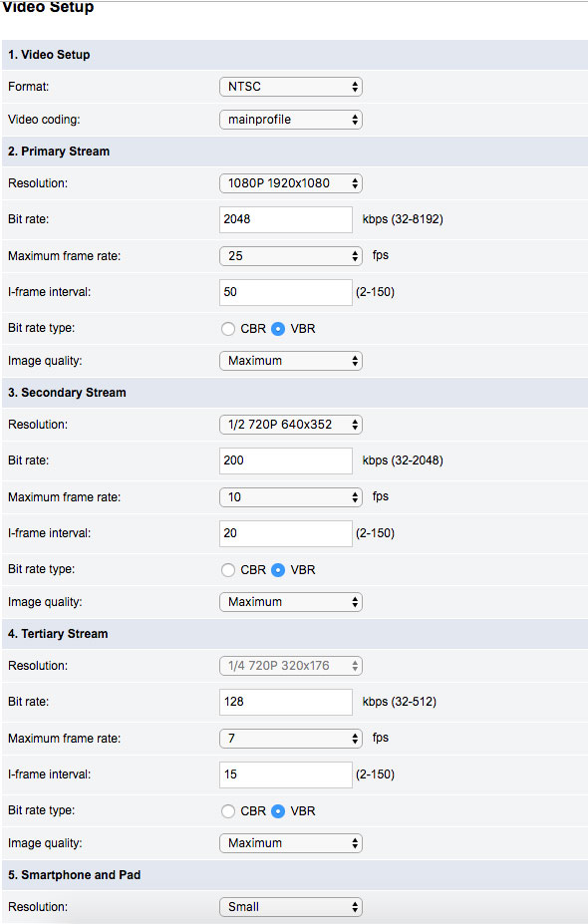Expand Primary Stream resolution 1080P dropdown
Viewport: 588px width, 924px height.
coord(290,183)
